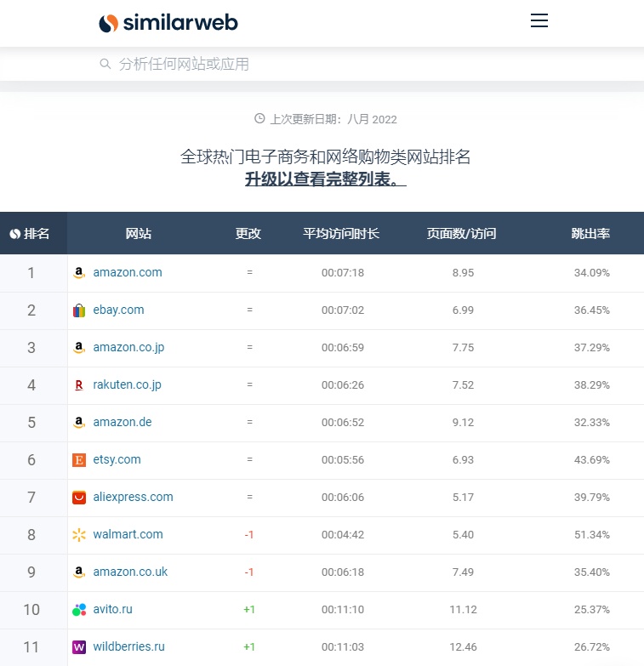Click the 页面数/访问 column header

click(x=461, y=234)
